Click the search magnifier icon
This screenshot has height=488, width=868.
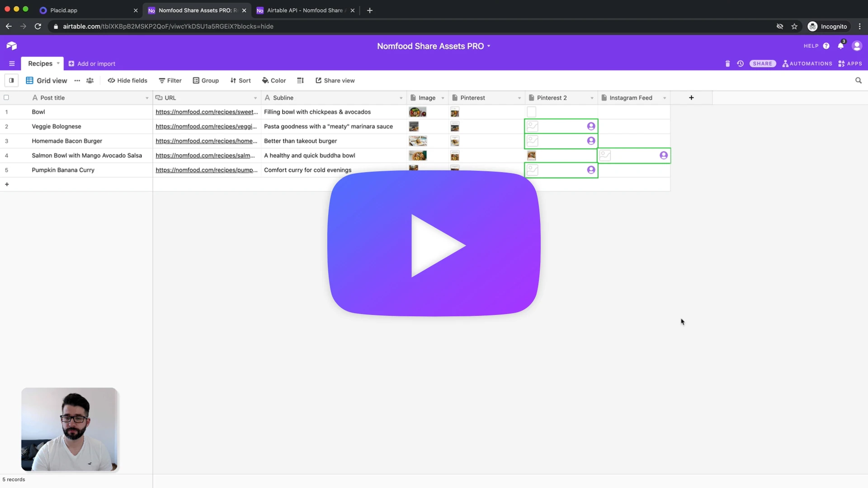(859, 80)
